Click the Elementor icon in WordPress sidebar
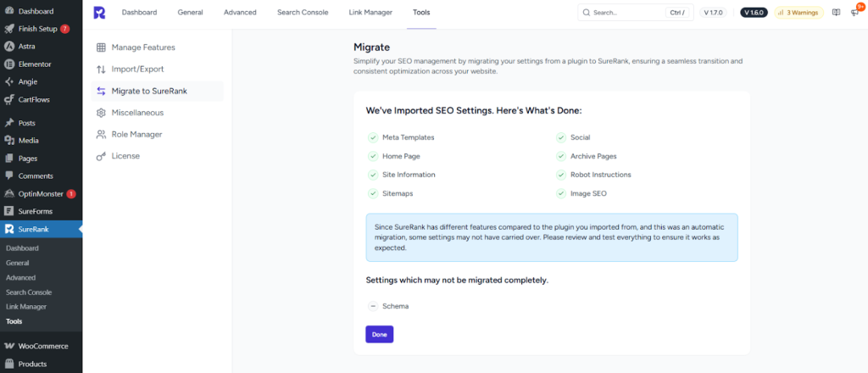This screenshot has height=373, width=868. 8,64
